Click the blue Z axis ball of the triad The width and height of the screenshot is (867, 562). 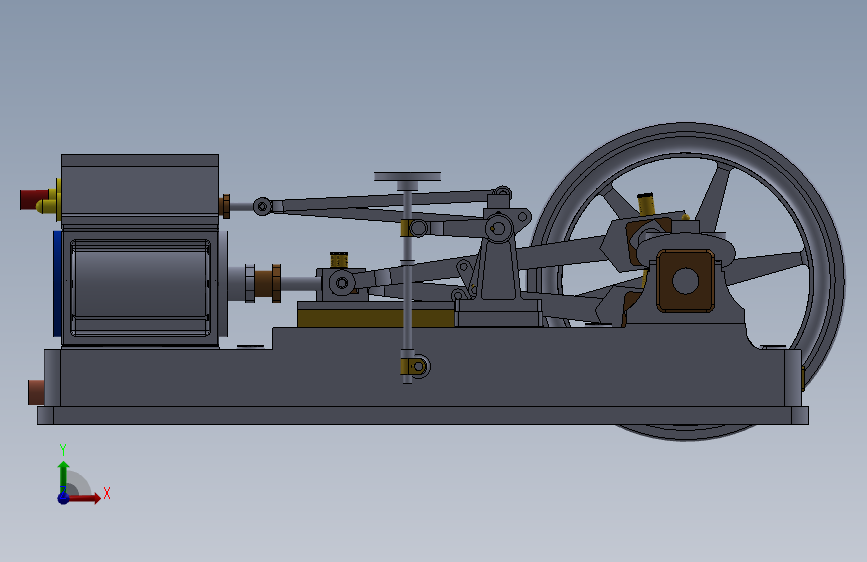tap(63, 498)
